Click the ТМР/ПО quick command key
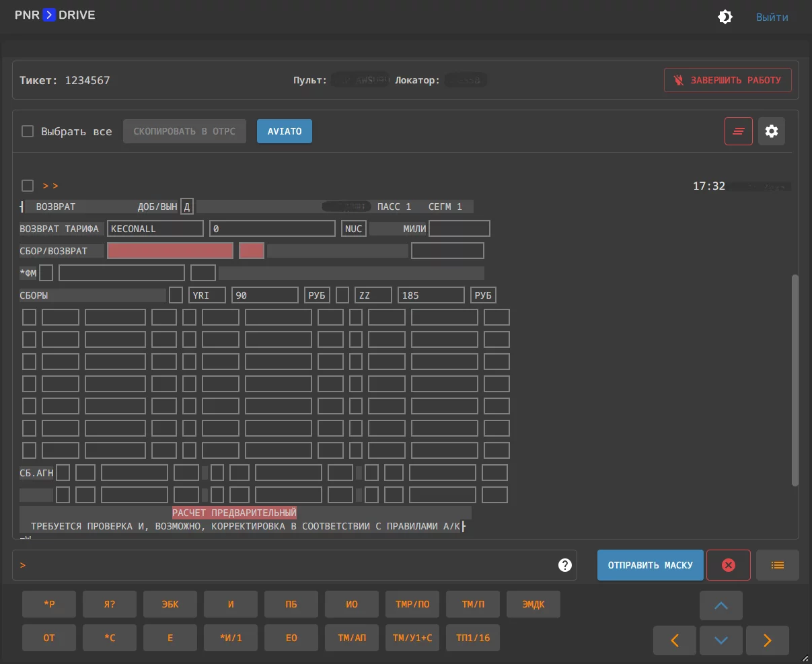The width and height of the screenshot is (812, 664). tap(412, 604)
